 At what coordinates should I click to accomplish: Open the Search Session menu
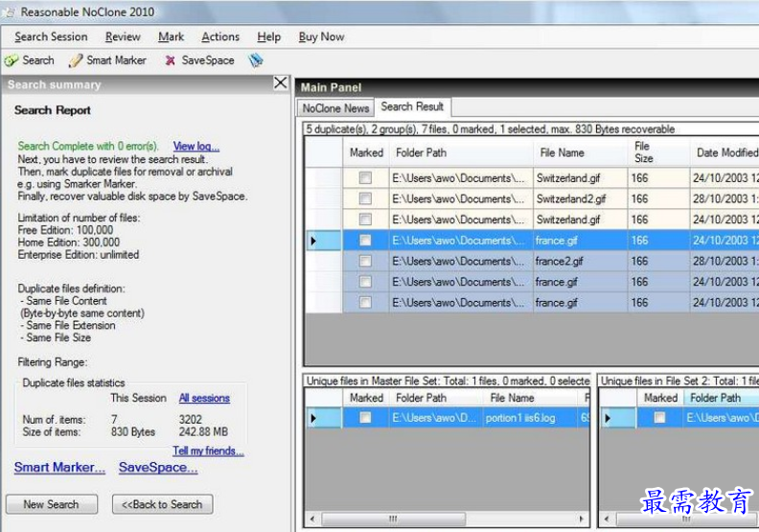(x=51, y=36)
